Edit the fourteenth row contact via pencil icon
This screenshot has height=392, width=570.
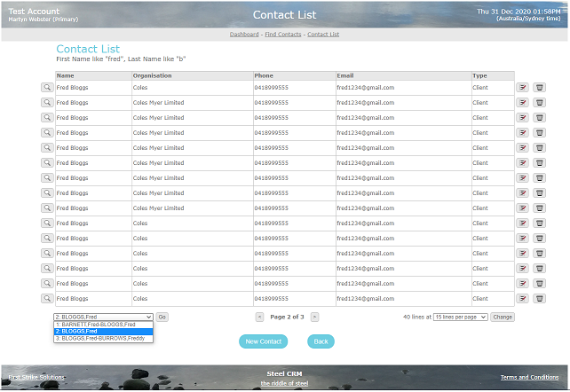coord(523,284)
